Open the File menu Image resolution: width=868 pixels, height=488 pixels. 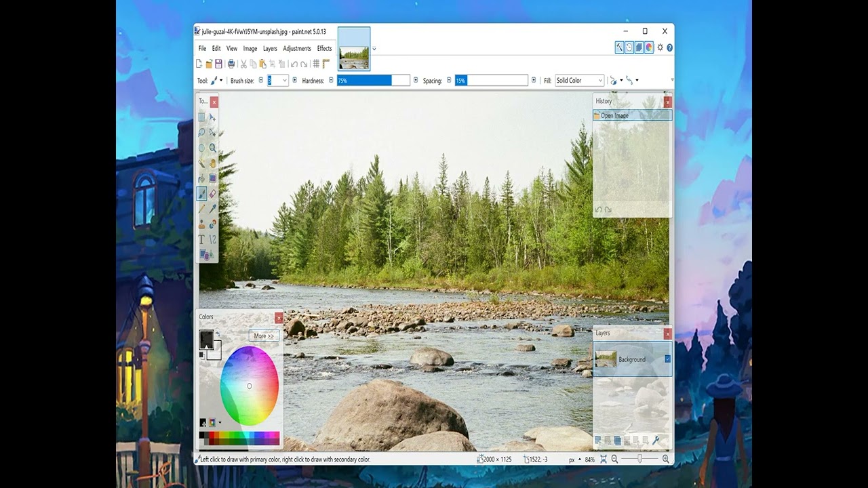point(202,49)
